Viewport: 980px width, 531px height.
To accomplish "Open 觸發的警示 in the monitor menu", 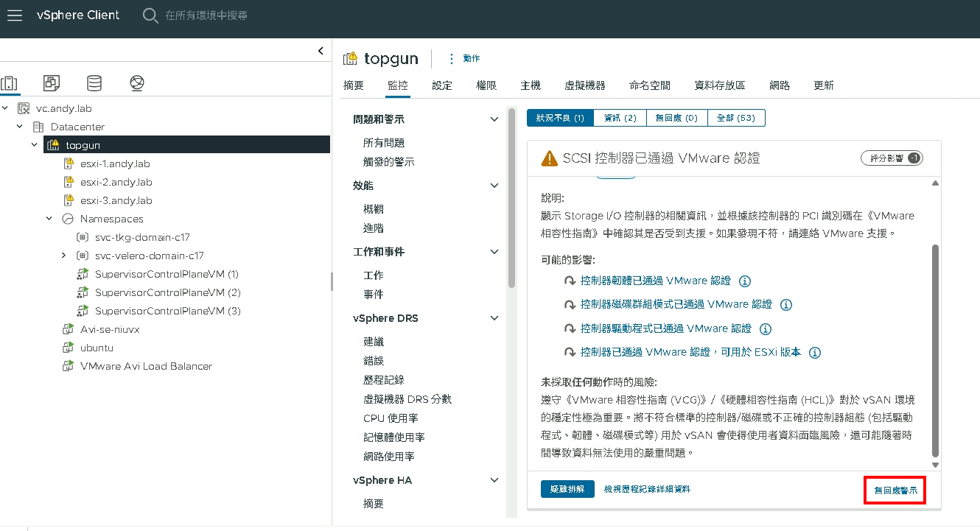I will pos(389,162).
